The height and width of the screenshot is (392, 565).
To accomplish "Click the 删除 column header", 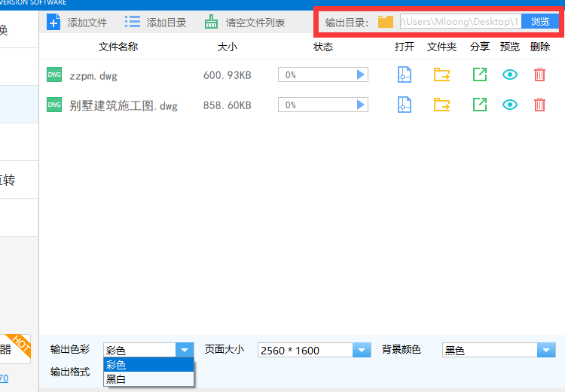I will pyautogui.click(x=540, y=47).
